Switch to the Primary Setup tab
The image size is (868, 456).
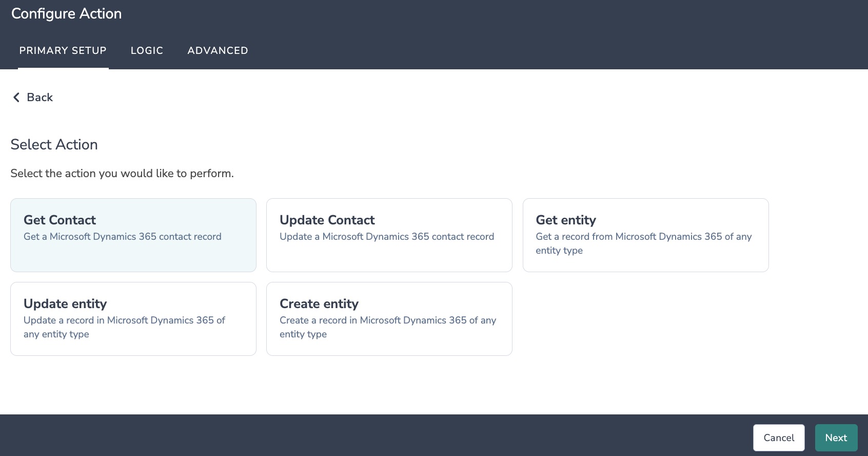pos(63,50)
